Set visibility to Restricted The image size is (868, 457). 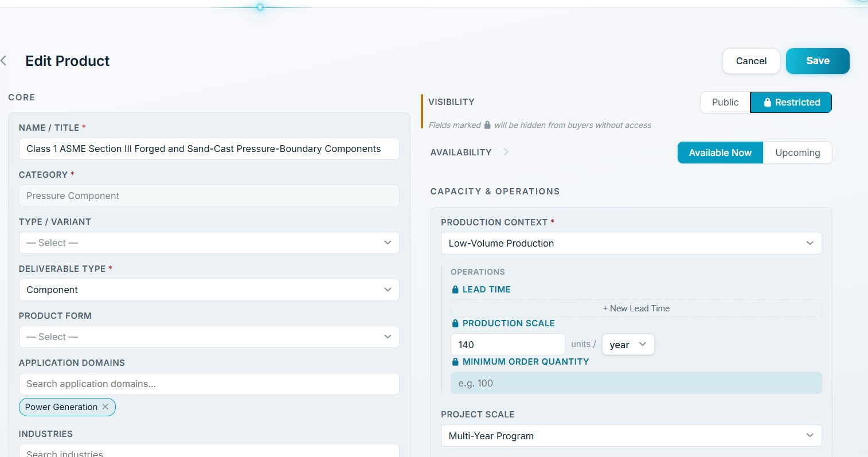[791, 102]
